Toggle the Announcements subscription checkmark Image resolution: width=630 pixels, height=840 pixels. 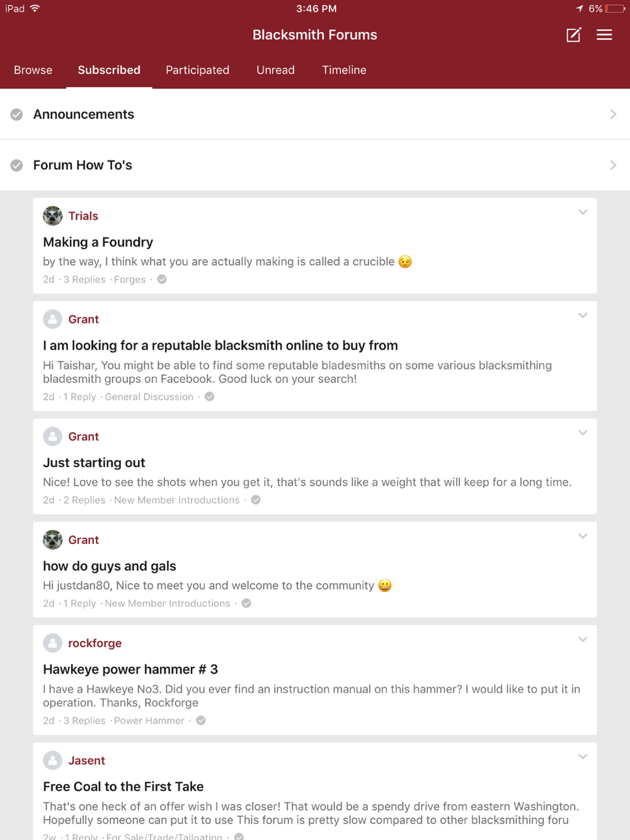(x=17, y=115)
